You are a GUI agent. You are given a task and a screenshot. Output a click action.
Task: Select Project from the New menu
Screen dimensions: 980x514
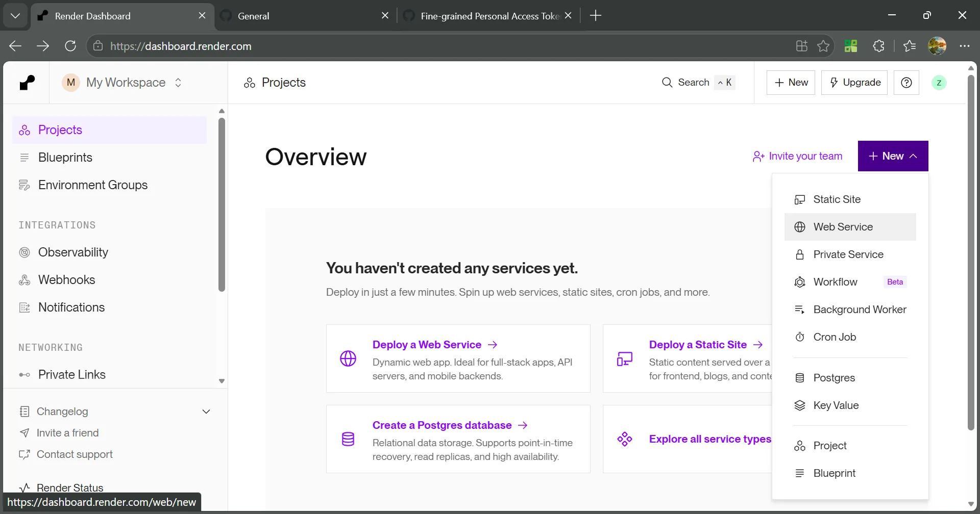(850, 446)
